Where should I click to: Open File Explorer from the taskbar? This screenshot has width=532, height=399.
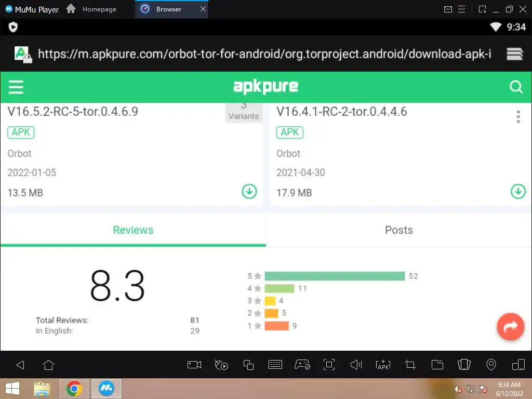pos(42,389)
